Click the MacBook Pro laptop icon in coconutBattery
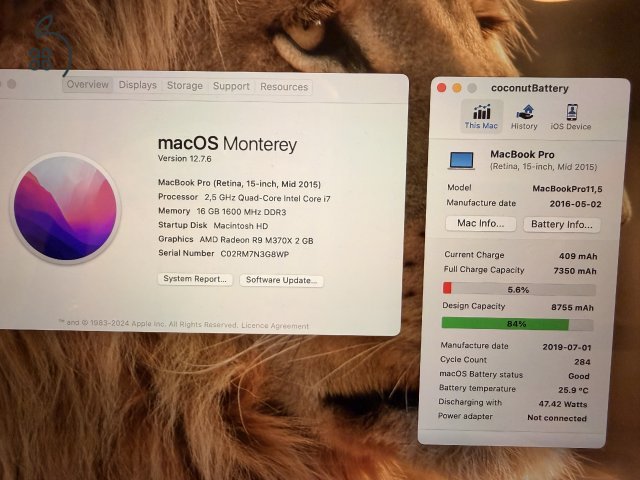 pyautogui.click(x=462, y=160)
